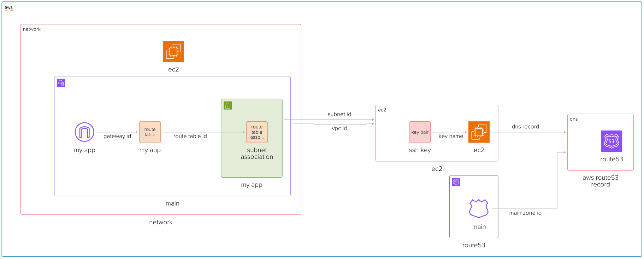
Task: Click the 'route53' label under the purple 53 icon
Action: (611, 159)
